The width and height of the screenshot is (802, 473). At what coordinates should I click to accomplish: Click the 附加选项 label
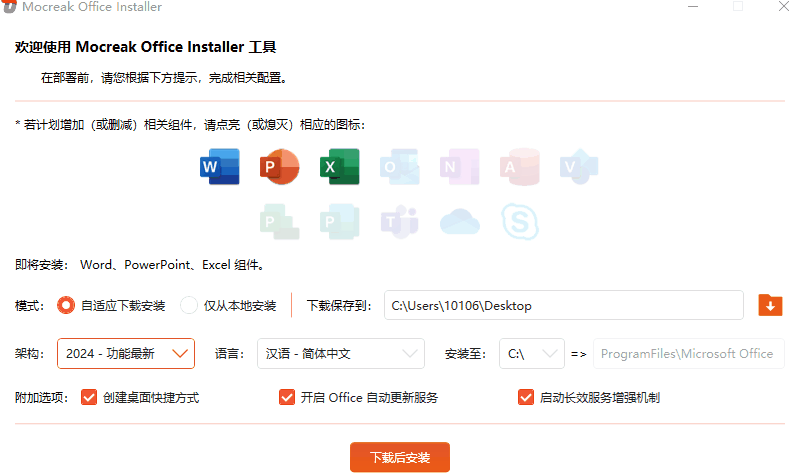41,398
